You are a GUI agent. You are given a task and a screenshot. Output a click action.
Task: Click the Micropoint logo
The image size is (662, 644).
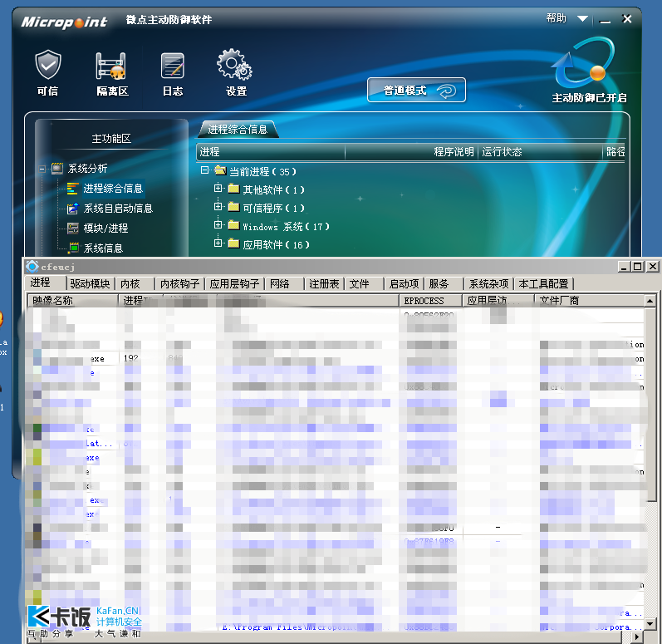click(x=64, y=22)
